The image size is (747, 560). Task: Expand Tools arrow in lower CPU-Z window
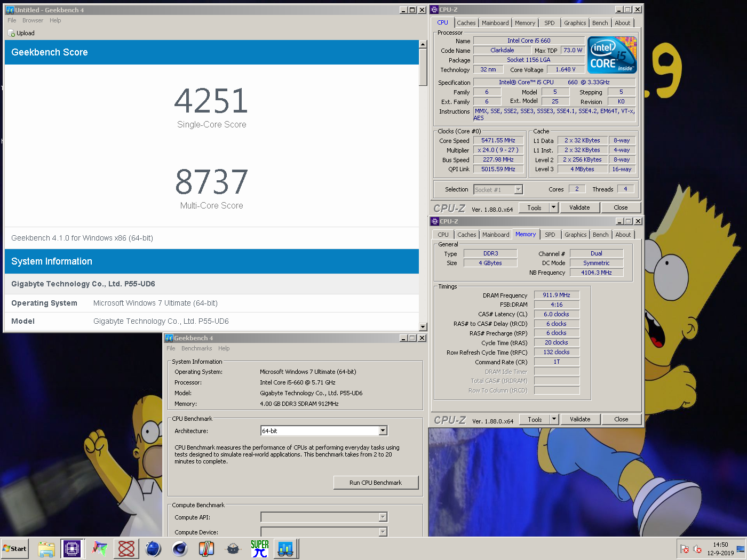coord(554,419)
